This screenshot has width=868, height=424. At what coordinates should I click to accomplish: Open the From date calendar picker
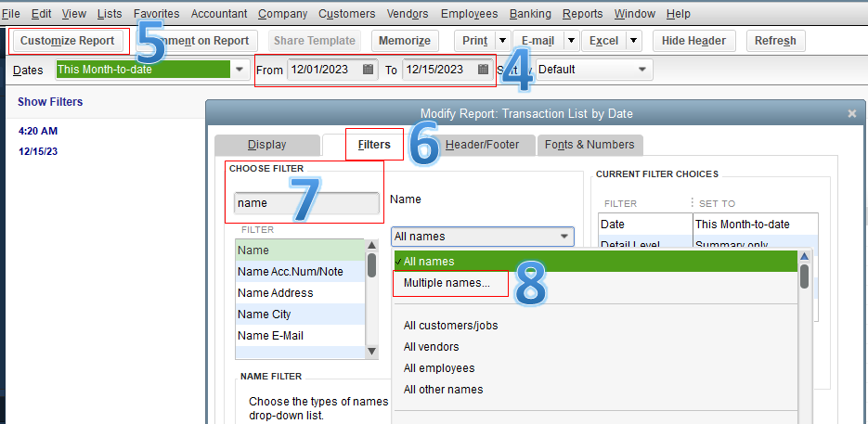click(x=369, y=70)
